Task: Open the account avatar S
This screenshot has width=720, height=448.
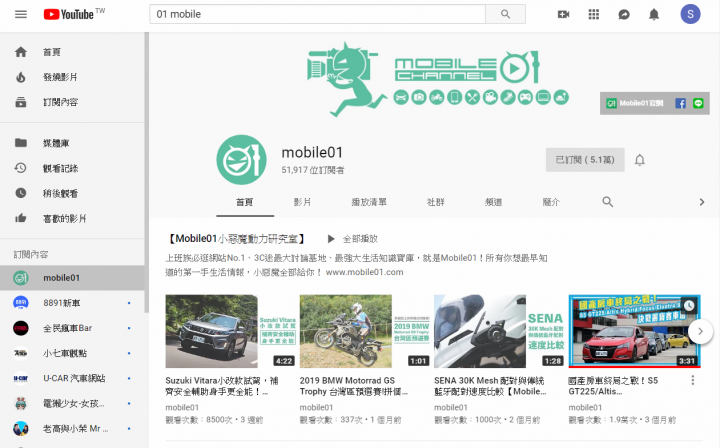Action: point(690,14)
